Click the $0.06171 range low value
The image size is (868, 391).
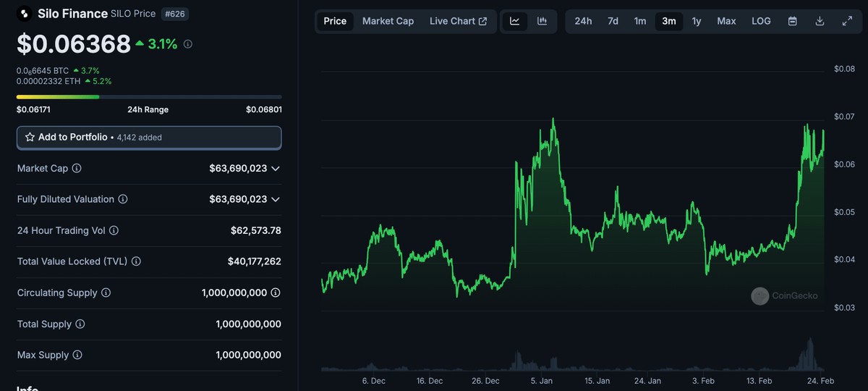[33, 109]
